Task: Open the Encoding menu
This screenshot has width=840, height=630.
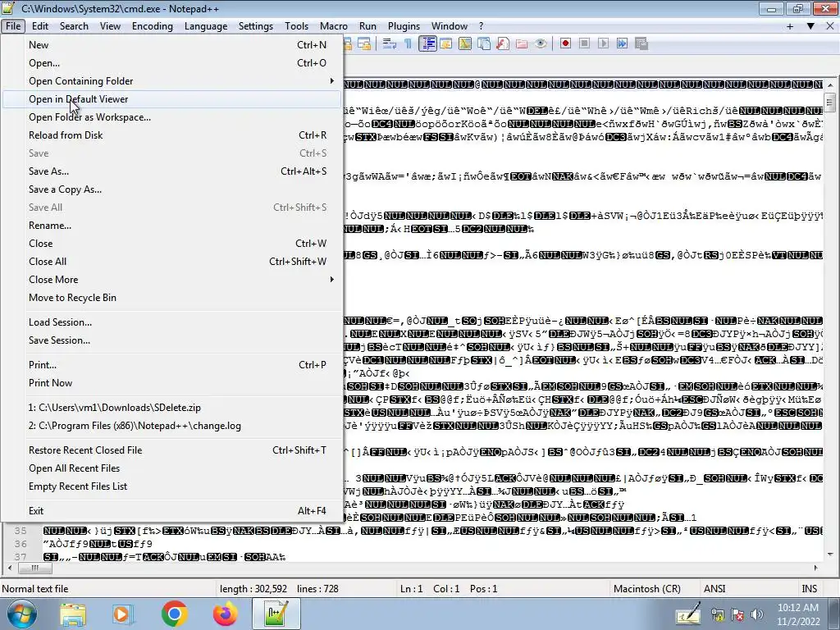Action: [152, 25]
